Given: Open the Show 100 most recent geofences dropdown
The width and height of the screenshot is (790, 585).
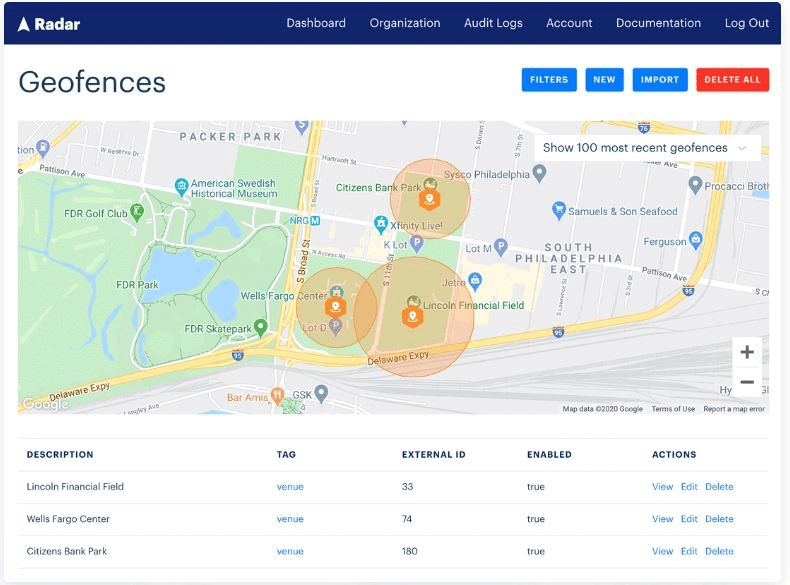Looking at the screenshot, I should coord(647,148).
